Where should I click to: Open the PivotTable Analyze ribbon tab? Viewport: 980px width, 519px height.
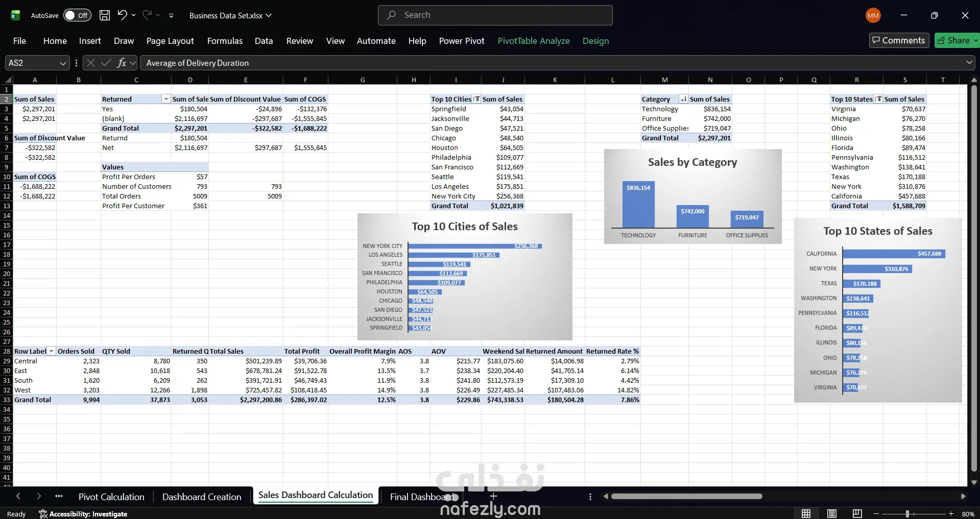[534, 41]
